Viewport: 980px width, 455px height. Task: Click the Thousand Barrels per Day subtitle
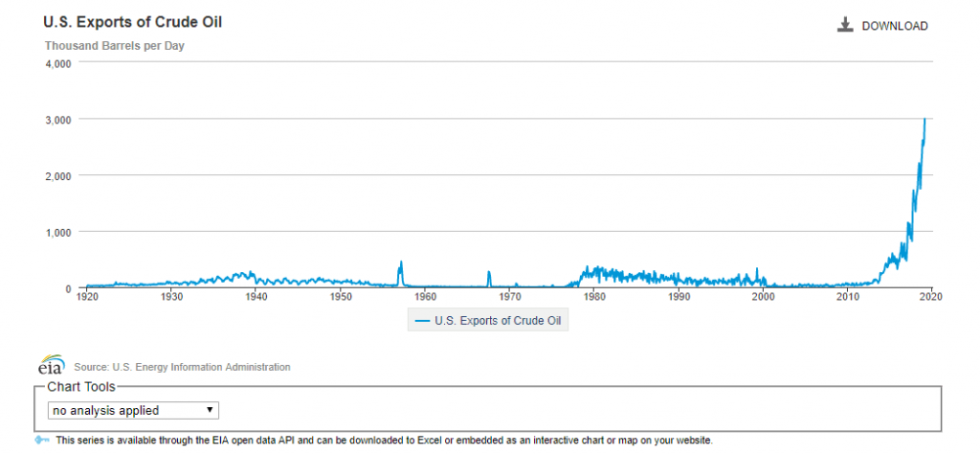click(x=114, y=45)
